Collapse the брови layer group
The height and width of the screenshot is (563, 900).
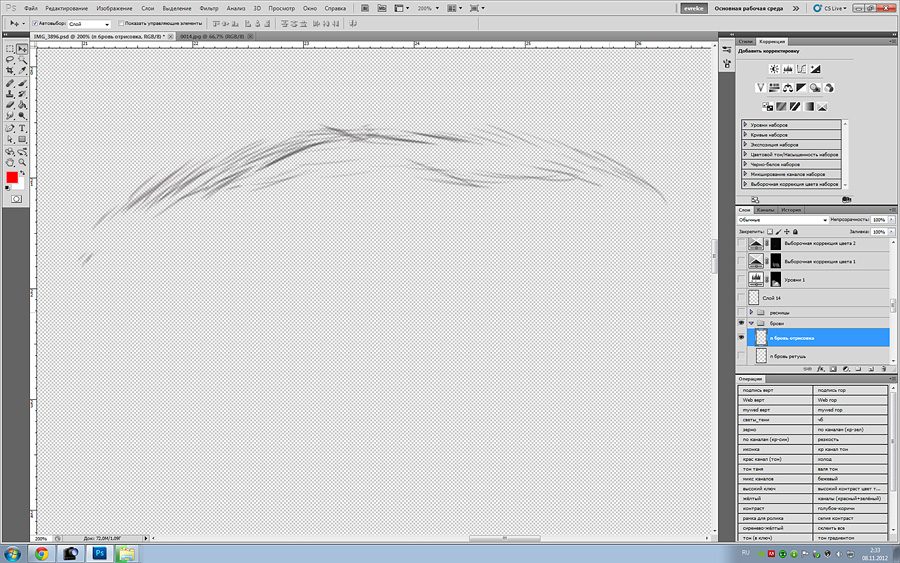[751, 323]
